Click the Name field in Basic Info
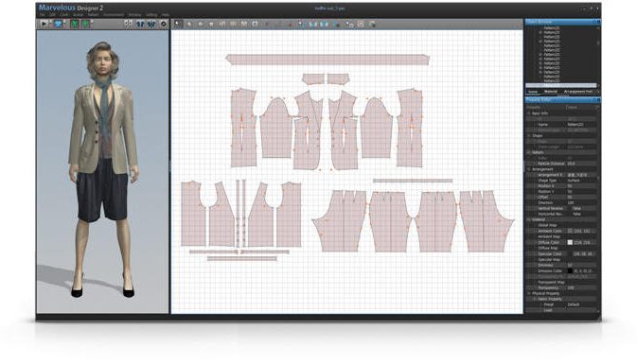The height and width of the screenshot is (364, 637). tap(581, 125)
